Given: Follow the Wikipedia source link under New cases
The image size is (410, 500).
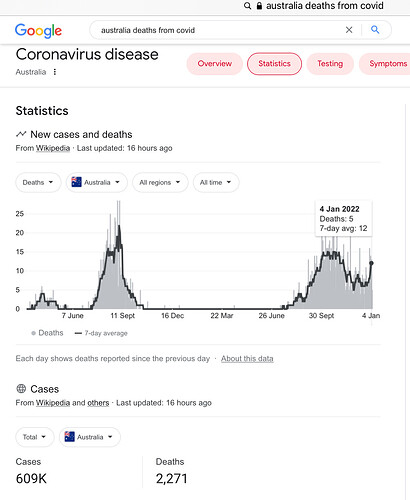Looking at the screenshot, I should point(53,148).
